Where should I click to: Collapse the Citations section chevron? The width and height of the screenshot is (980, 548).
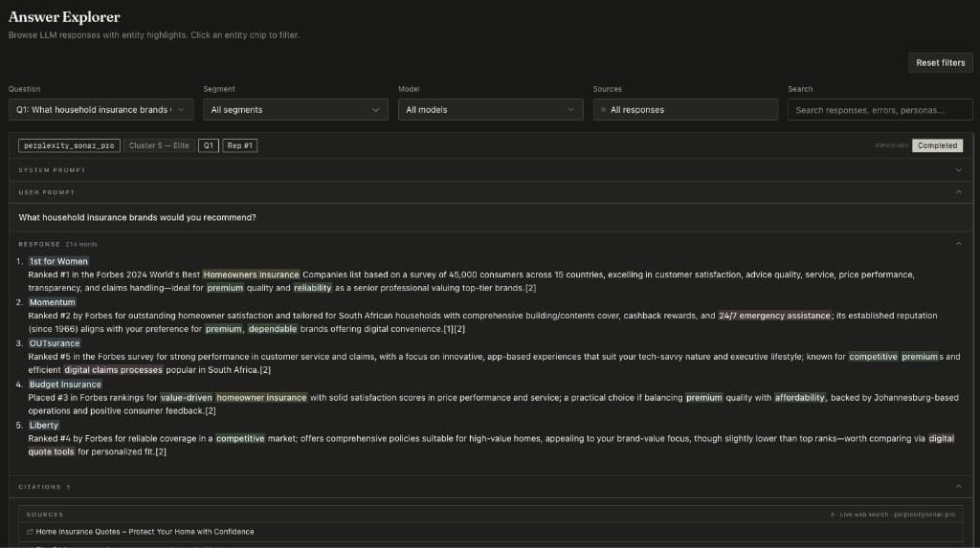[958, 486]
